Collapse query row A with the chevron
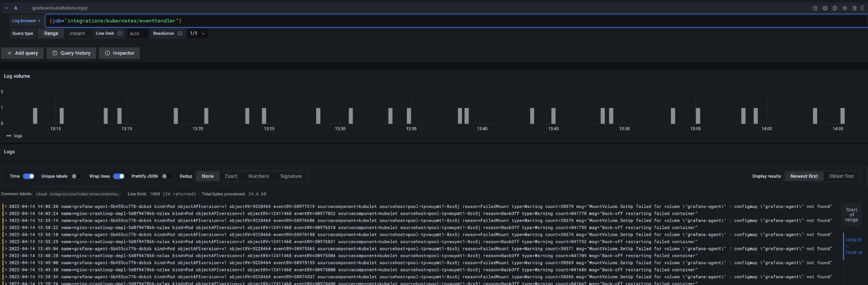868x285 pixels. point(7,8)
